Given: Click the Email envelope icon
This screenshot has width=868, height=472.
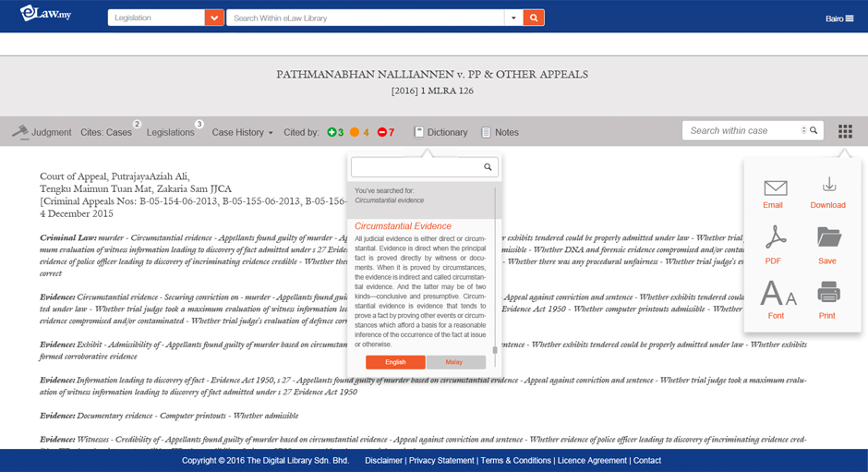Looking at the screenshot, I should pos(774,188).
